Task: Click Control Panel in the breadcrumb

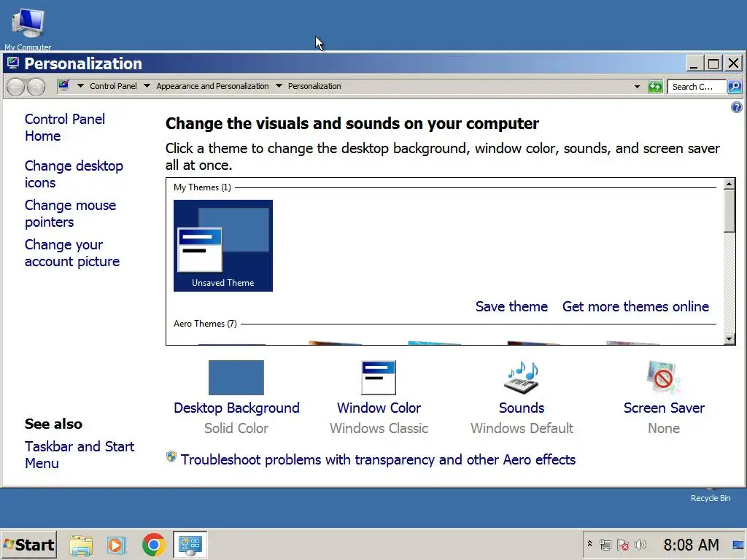Action: coord(113,86)
